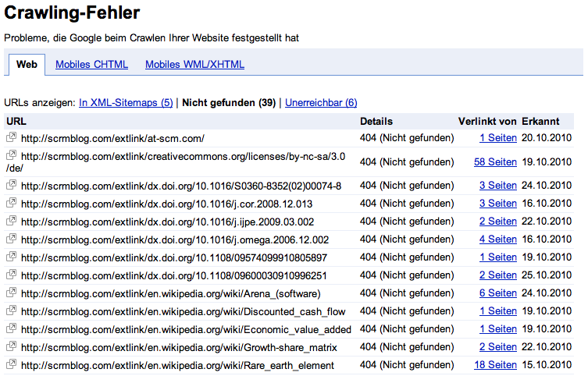Click external icon for Rare_earth_element URL
Screen dimensions: 588x376
pyautogui.click(x=12, y=365)
